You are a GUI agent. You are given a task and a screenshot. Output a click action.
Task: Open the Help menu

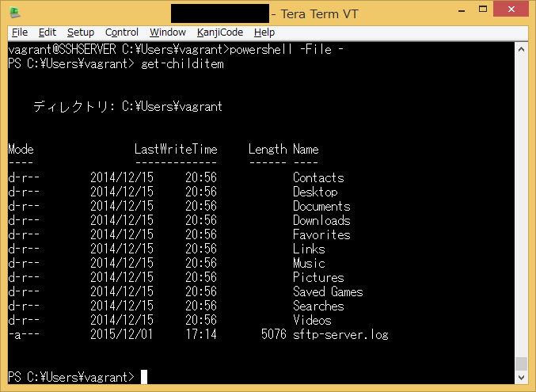coord(264,32)
